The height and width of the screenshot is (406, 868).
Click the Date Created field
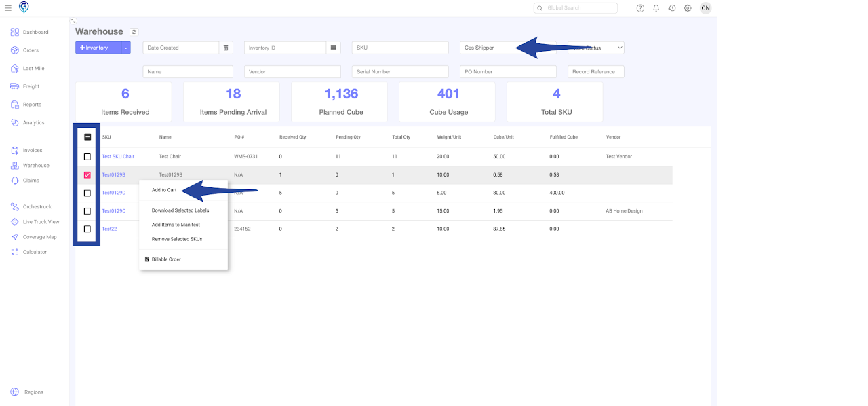click(181, 48)
